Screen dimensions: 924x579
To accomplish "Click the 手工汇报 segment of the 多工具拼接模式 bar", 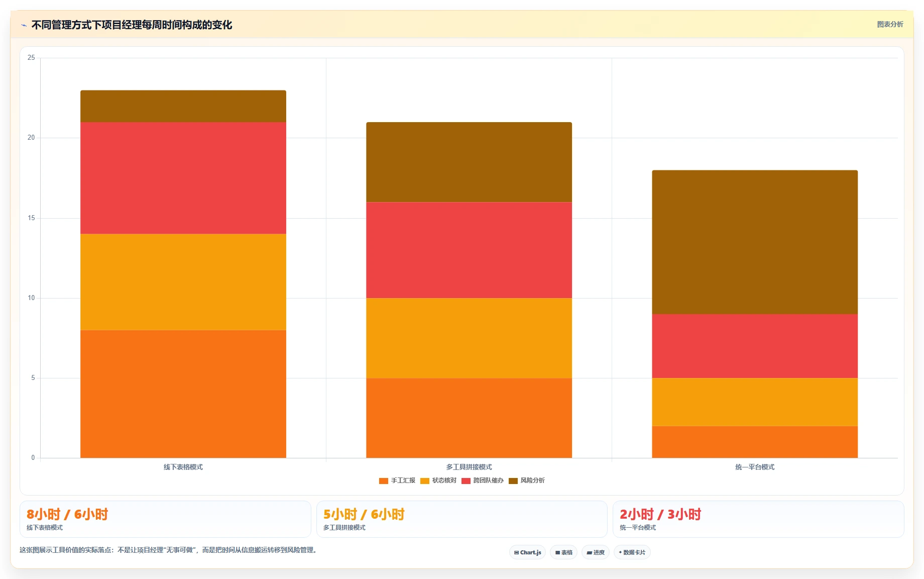I will [469, 418].
